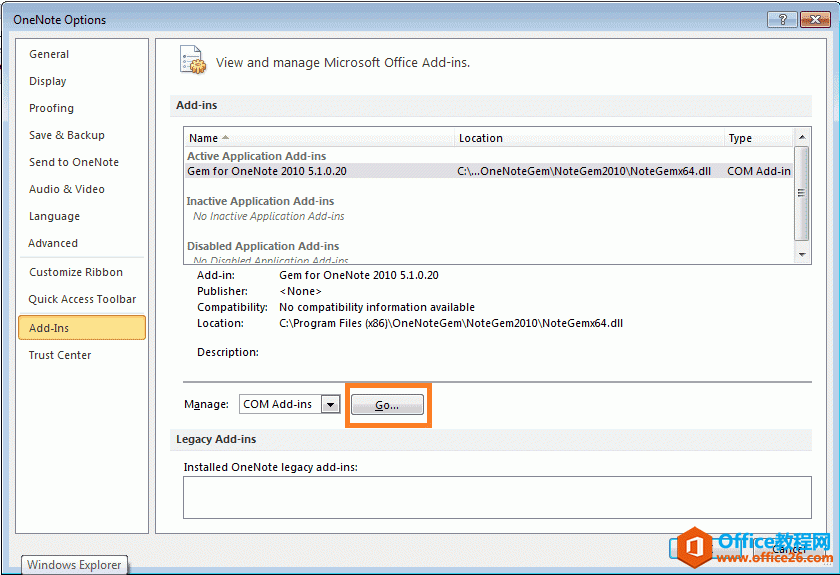Open the Proofing settings
This screenshot has width=840, height=575.
coord(51,108)
